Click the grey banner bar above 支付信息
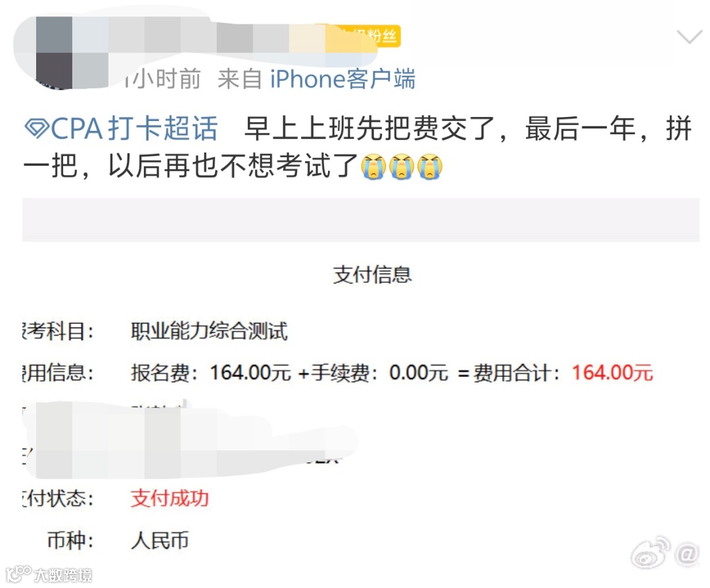Viewport: 710px width, 588px height. pos(361,220)
